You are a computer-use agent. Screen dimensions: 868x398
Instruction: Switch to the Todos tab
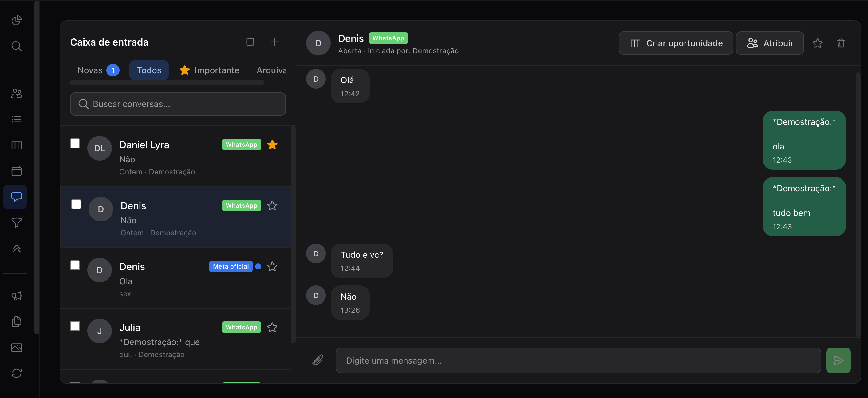click(x=149, y=70)
